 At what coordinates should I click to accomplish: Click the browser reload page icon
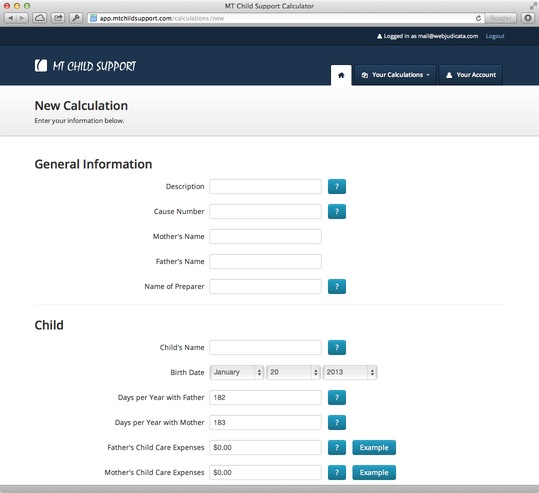pyautogui.click(x=478, y=18)
